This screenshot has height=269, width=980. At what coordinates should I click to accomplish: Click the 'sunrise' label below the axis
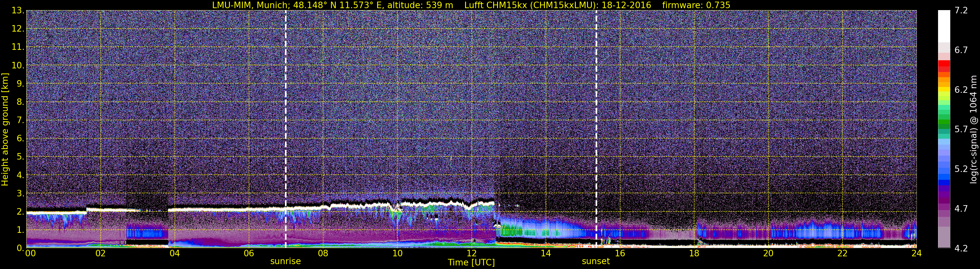point(285,262)
